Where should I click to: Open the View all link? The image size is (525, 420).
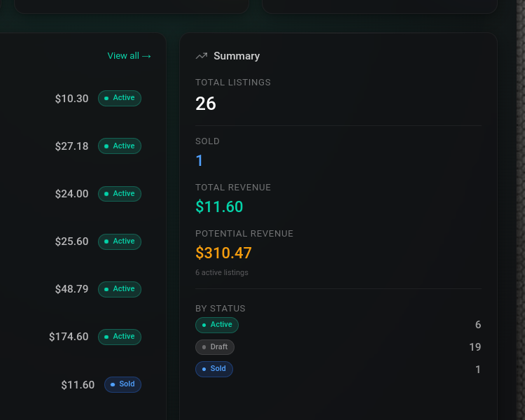tap(129, 56)
